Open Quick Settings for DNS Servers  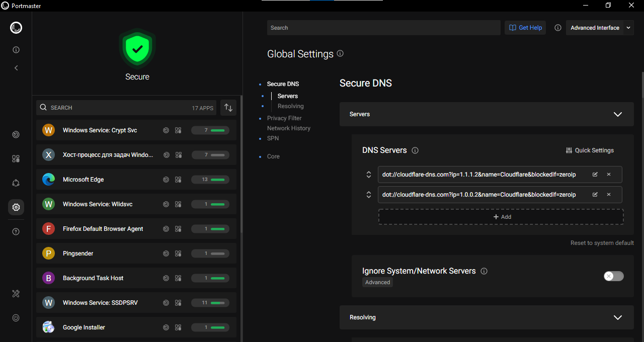(590, 150)
